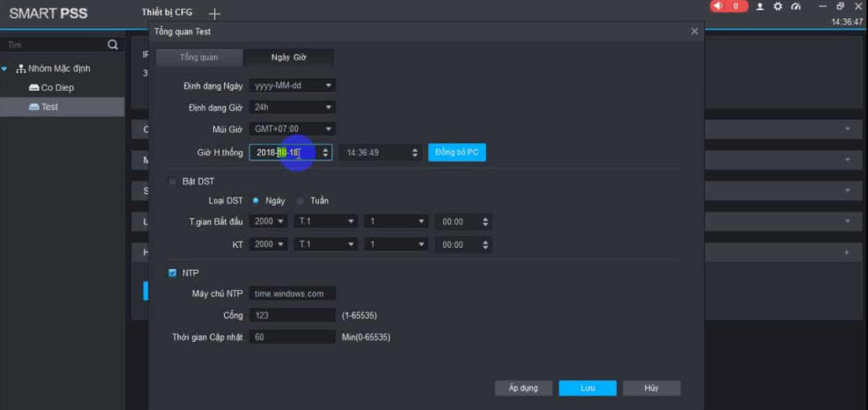Select the Tuần DST type radio

tap(301, 201)
